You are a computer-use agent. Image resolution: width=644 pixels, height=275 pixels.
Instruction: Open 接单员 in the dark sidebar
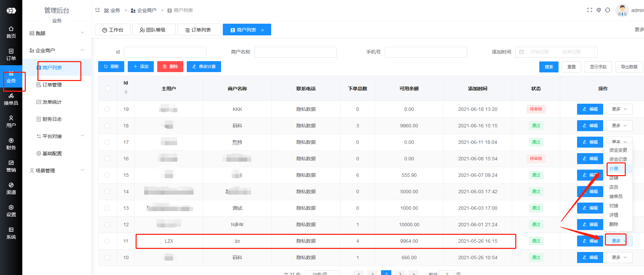point(11,99)
